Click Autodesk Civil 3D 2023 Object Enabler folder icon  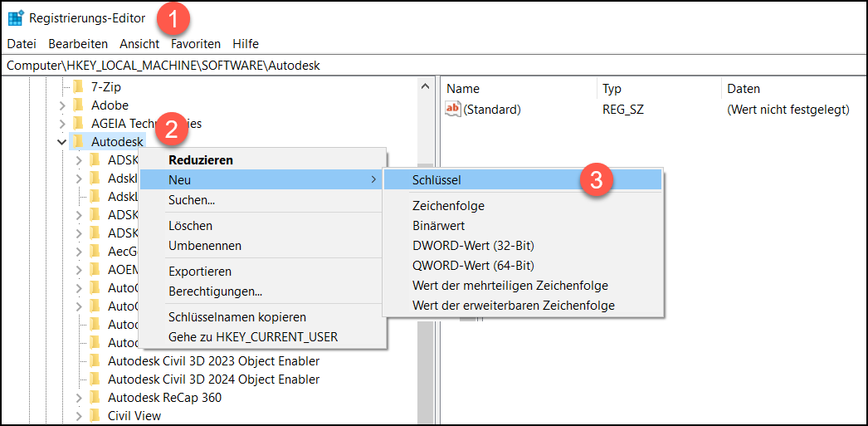coord(95,361)
